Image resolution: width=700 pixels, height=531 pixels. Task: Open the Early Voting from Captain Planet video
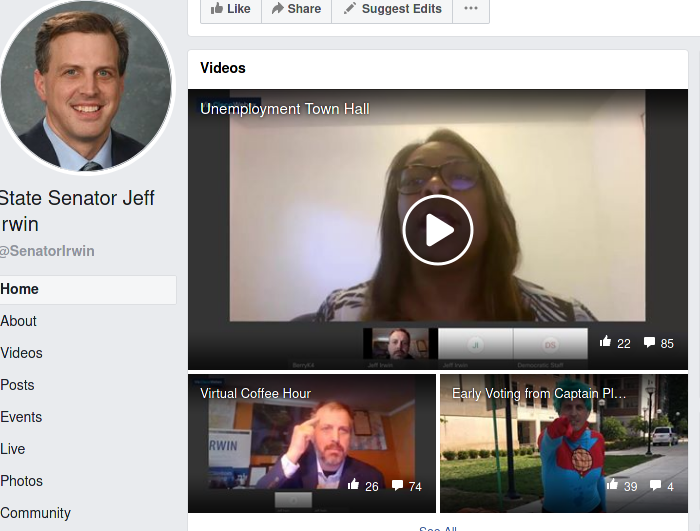click(x=564, y=443)
